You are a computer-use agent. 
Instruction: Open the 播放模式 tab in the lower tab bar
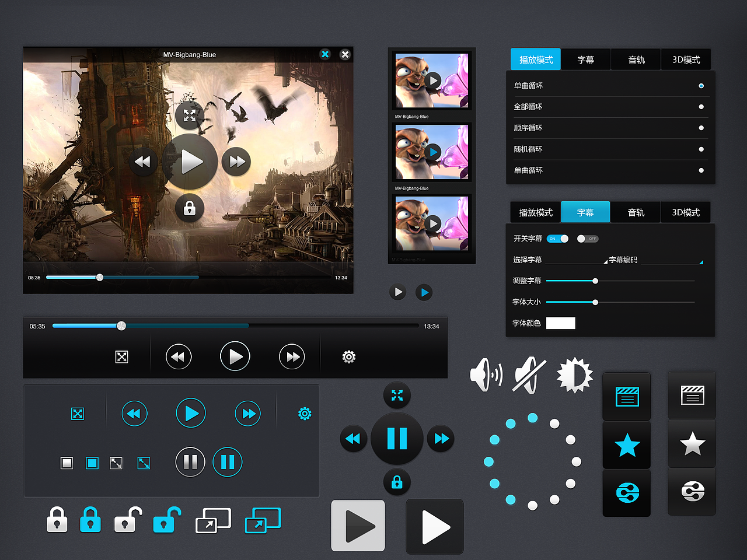point(536,212)
